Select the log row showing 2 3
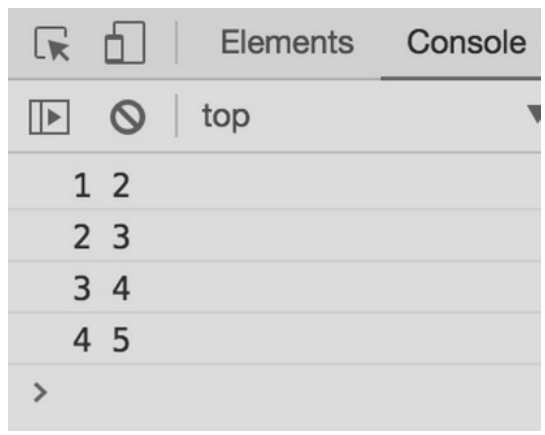This screenshot has height=435, width=545. click(x=274, y=235)
